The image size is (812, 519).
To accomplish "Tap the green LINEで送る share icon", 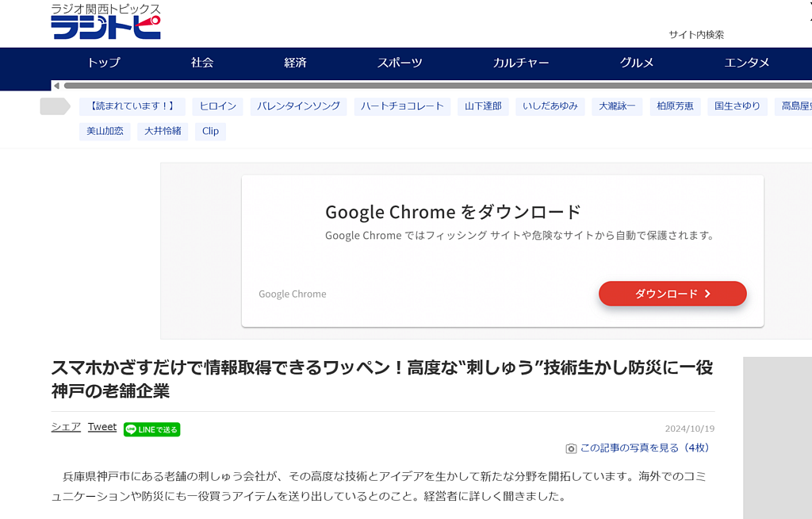I will [151, 429].
